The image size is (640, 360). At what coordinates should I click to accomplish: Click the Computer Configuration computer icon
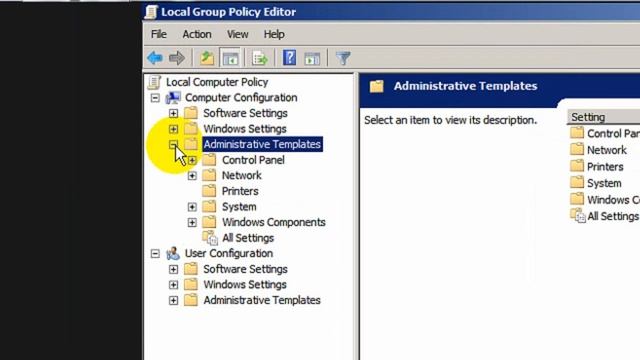tap(173, 98)
